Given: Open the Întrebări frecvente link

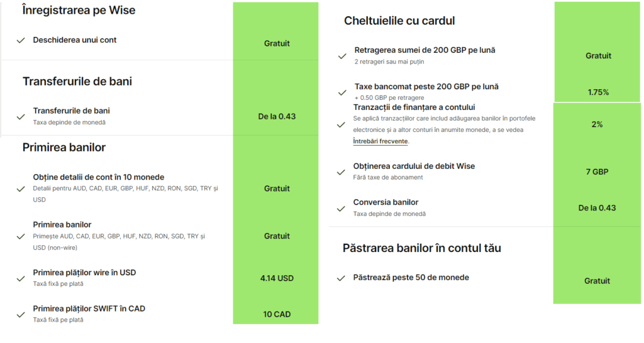Looking at the screenshot, I should 380,141.
